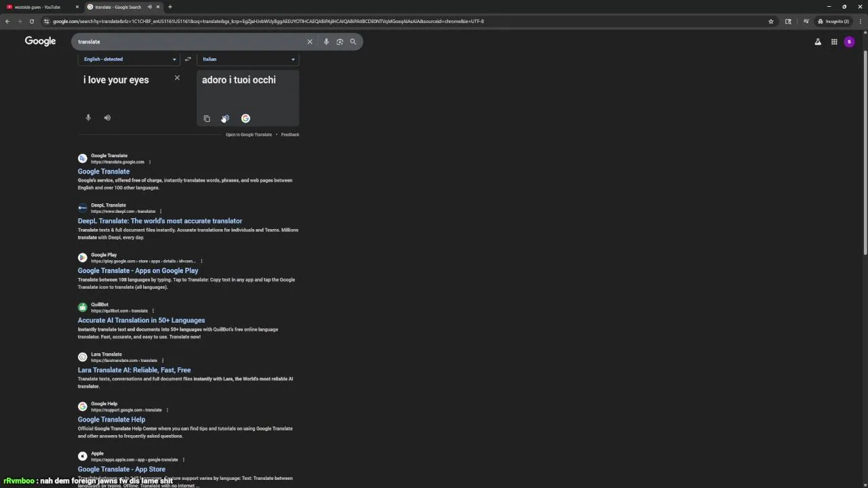Open the English - detected language dropdown
The width and height of the screenshot is (868, 488).
[x=130, y=59]
